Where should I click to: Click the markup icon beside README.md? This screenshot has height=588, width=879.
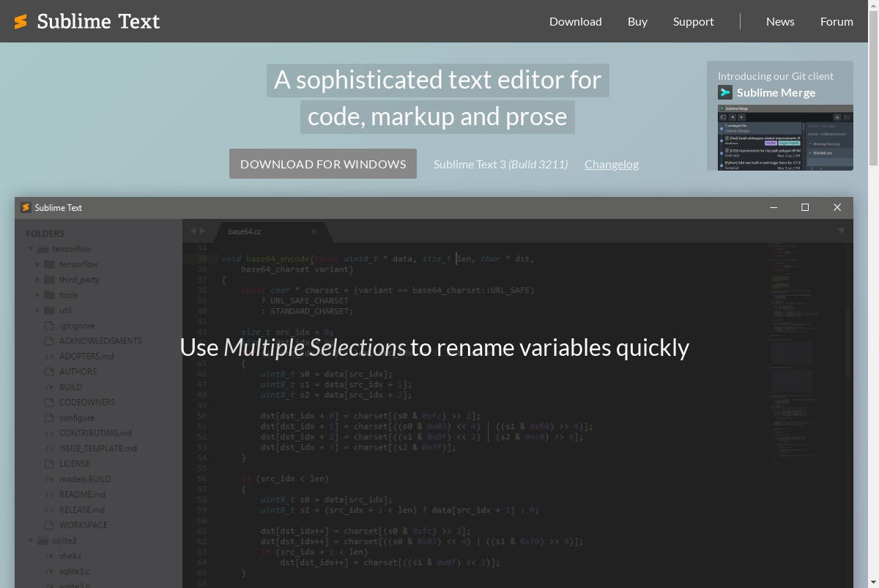pyautogui.click(x=49, y=494)
